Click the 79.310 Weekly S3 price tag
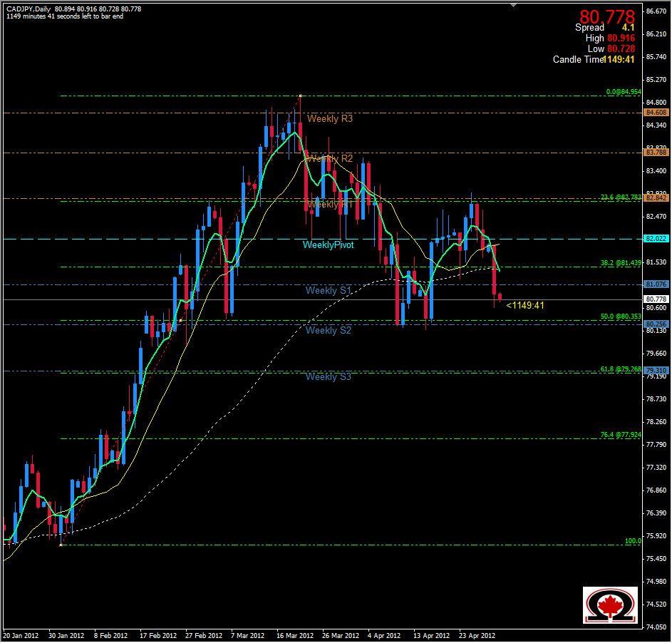Screen dimensions: 672x643 pos(655,369)
